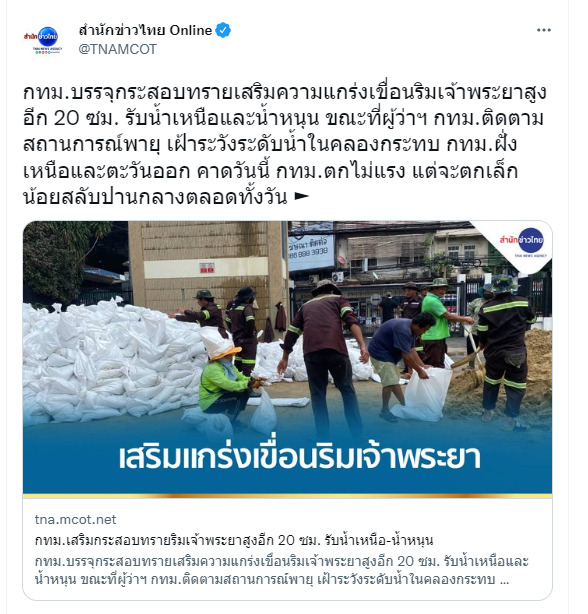This screenshot has width=588, height=614.
Task: Click the gold stripe under the blue banner
Action: (x=287, y=496)
